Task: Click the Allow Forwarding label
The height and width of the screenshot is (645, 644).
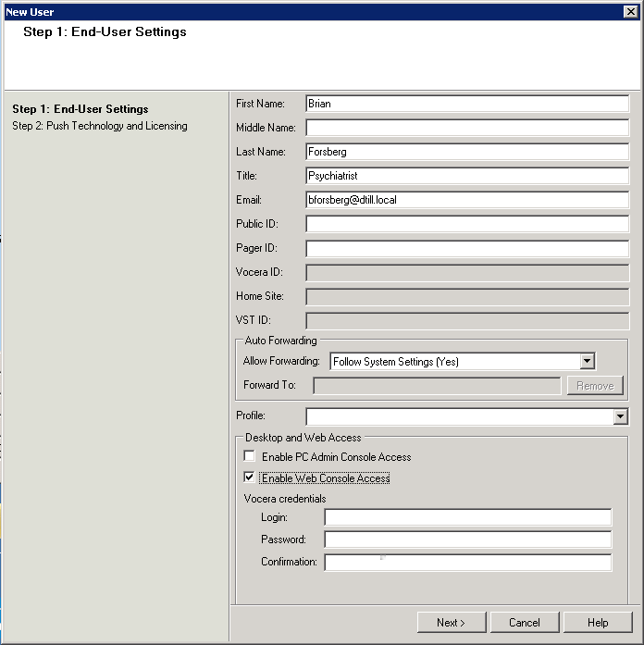Action: pos(281,361)
